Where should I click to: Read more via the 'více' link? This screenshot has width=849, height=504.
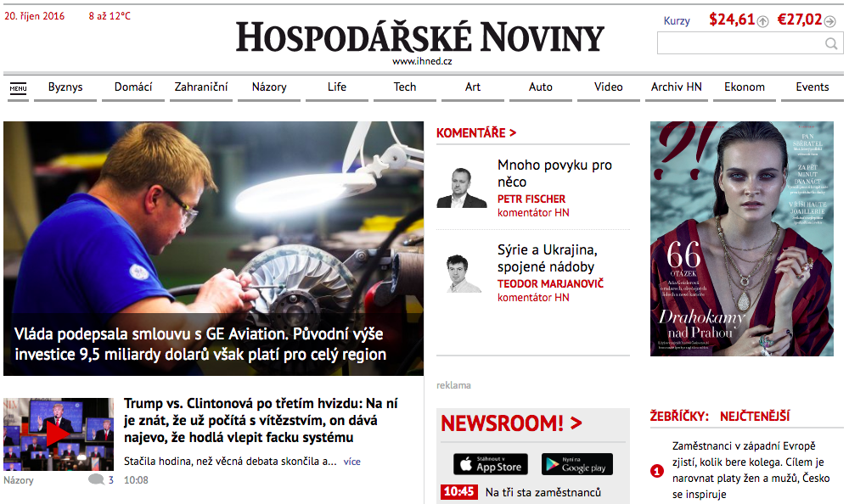(x=352, y=462)
